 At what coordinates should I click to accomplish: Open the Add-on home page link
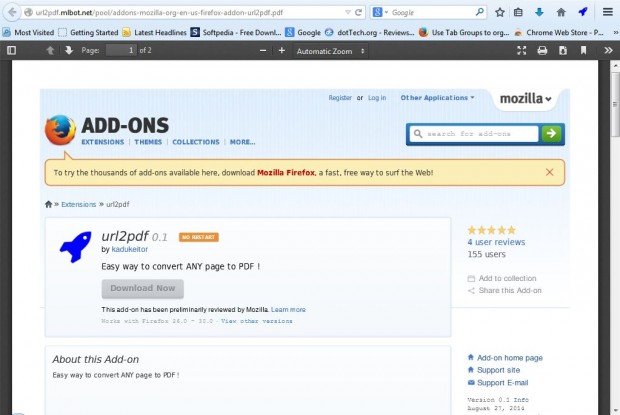[505, 358]
